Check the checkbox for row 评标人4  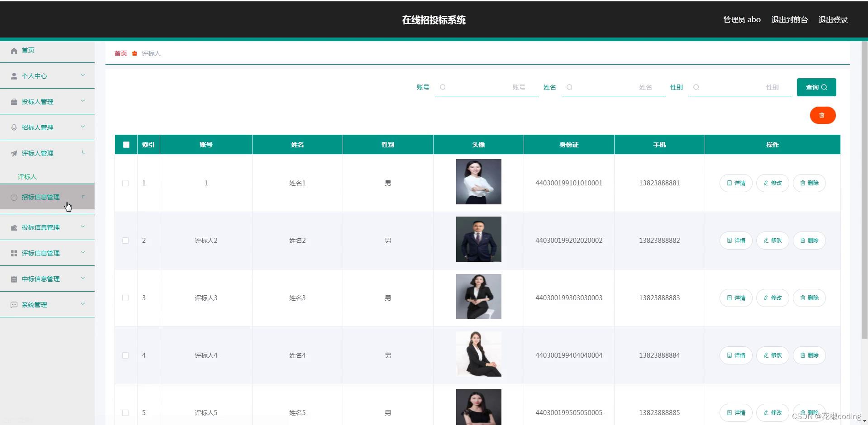click(125, 355)
